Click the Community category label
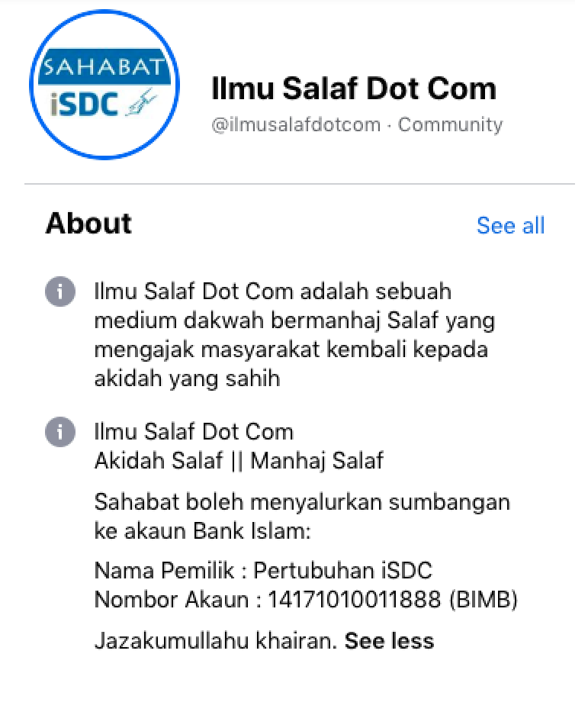 (450, 124)
